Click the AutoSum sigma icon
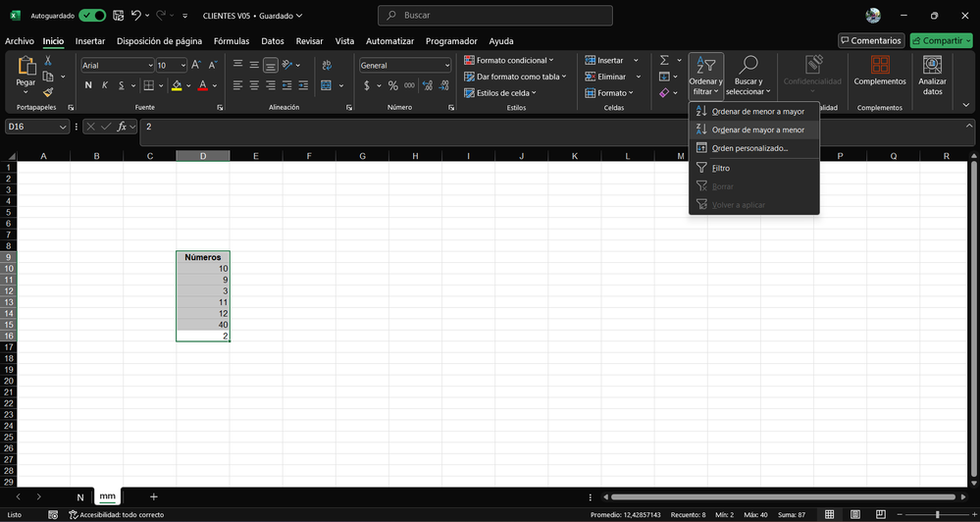The width and height of the screenshot is (980, 522). [664, 61]
